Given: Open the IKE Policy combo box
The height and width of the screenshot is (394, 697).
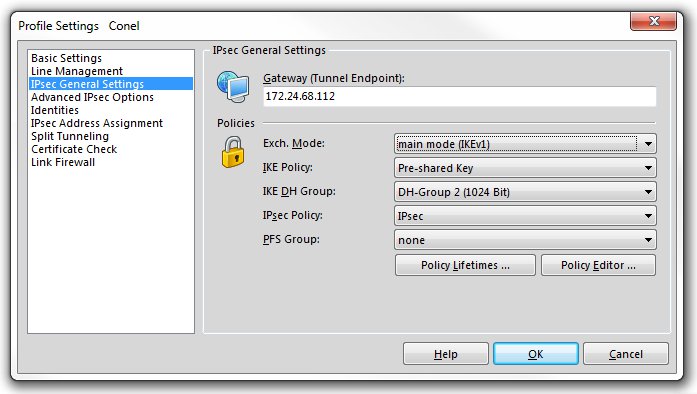Looking at the screenshot, I should pos(525,168).
